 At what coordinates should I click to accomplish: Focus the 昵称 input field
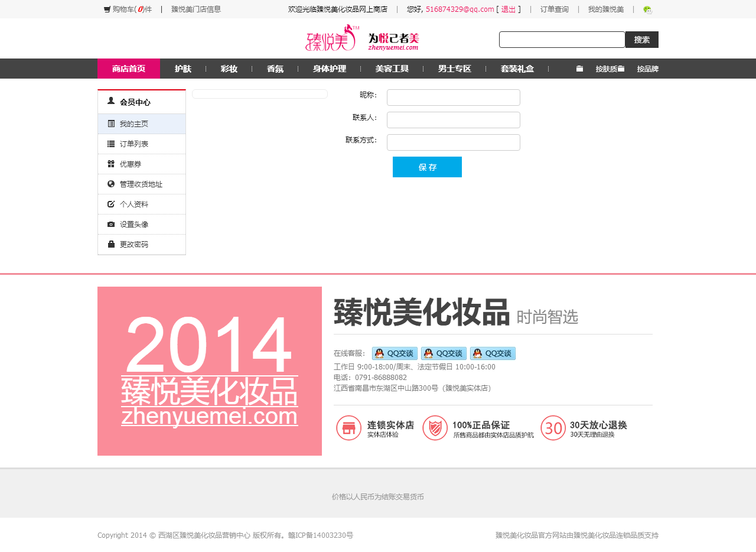point(453,98)
